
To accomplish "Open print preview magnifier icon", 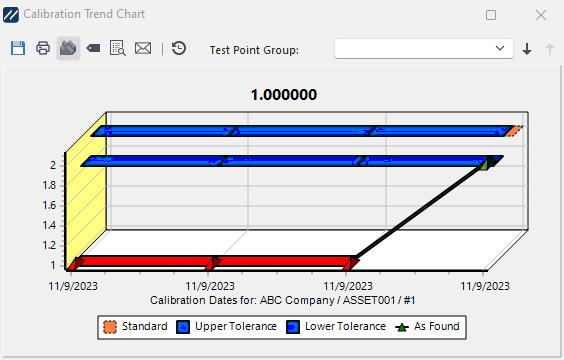I will [118, 48].
